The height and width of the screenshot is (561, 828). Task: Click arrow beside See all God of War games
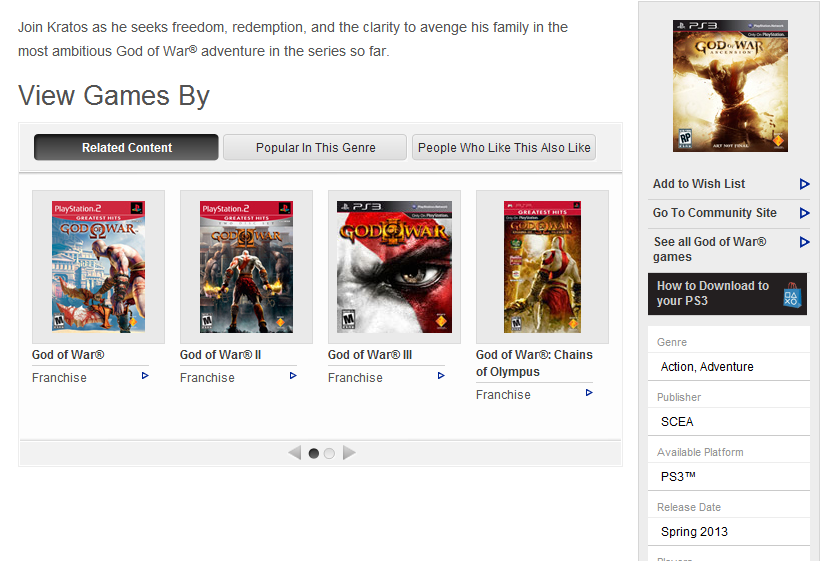(804, 243)
